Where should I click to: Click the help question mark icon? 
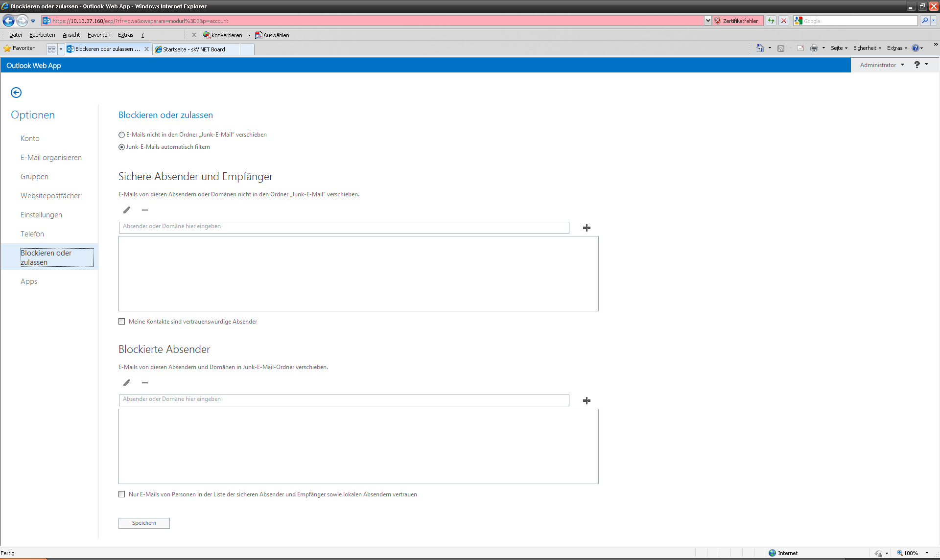click(917, 65)
